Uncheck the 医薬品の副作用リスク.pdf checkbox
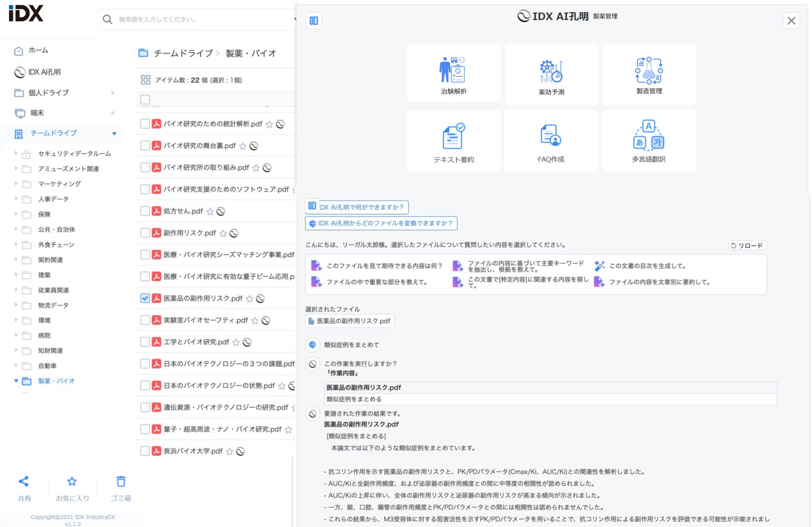The width and height of the screenshot is (812, 527). (145, 298)
